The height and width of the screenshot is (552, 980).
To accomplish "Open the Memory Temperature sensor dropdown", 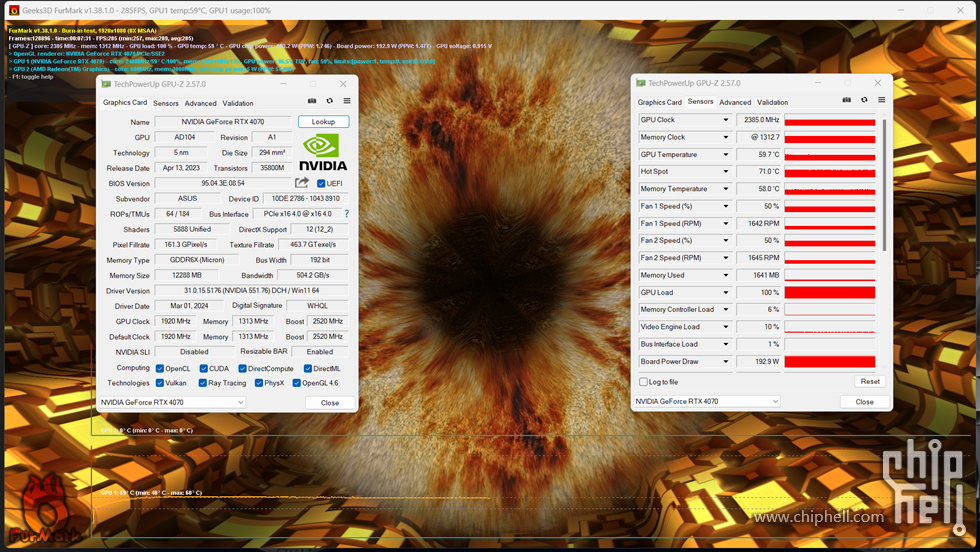I will [x=726, y=189].
